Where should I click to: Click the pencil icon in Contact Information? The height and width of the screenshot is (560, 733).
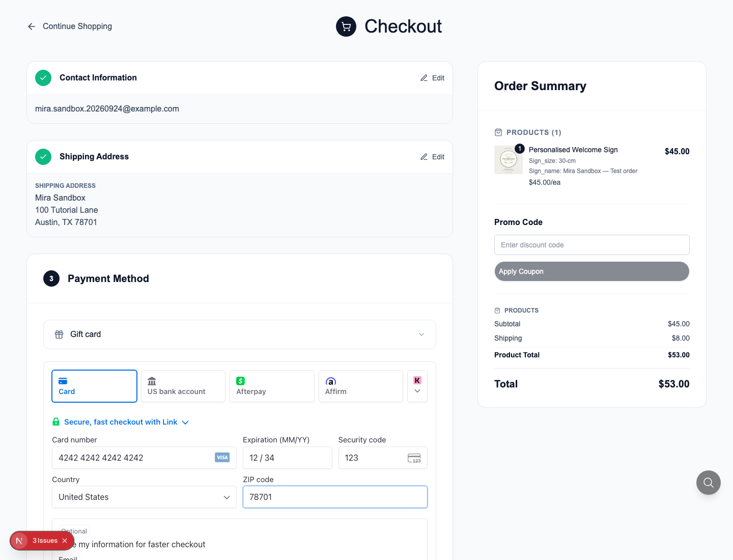point(424,78)
